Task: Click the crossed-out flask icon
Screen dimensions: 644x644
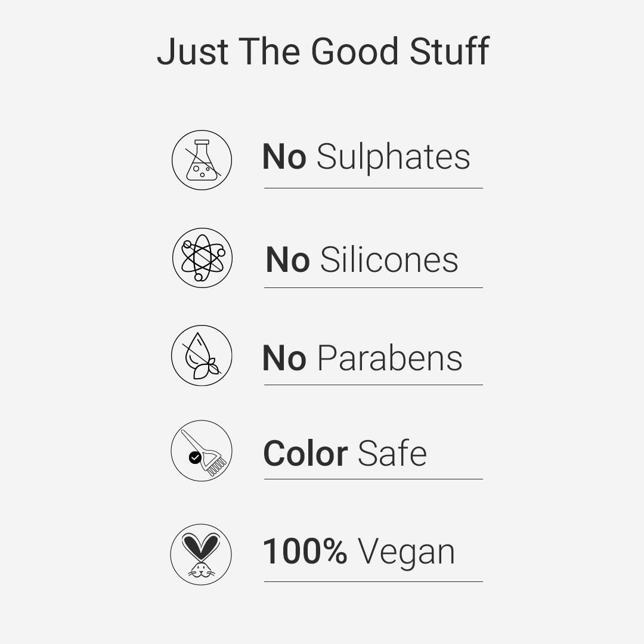Action: point(202,160)
